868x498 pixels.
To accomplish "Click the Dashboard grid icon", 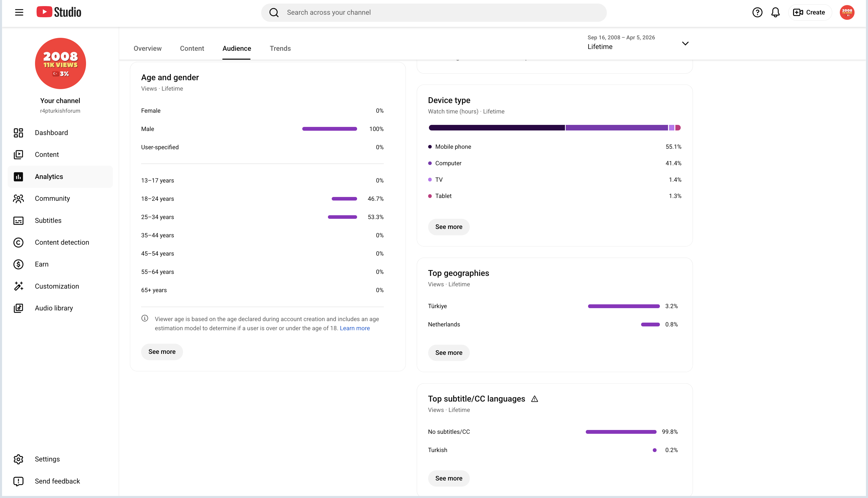I will coord(19,133).
